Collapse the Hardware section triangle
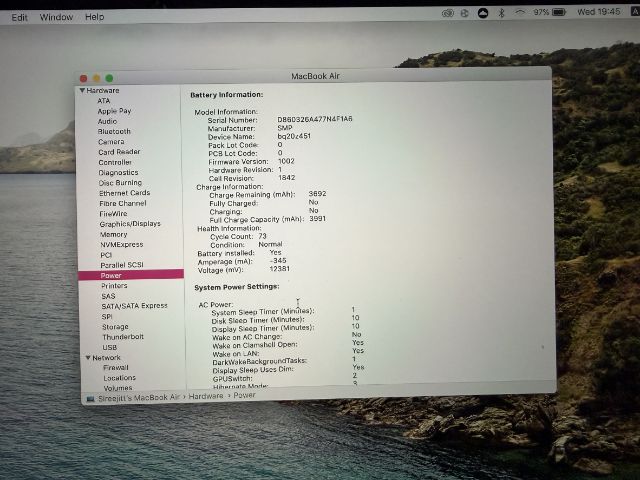This screenshot has width=640, height=480. 82,90
